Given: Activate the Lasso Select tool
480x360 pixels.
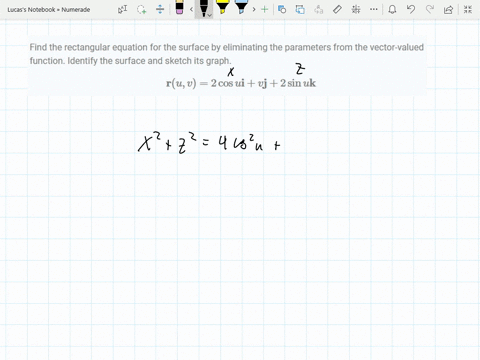Looking at the screenshot, I should pos(142,9).
